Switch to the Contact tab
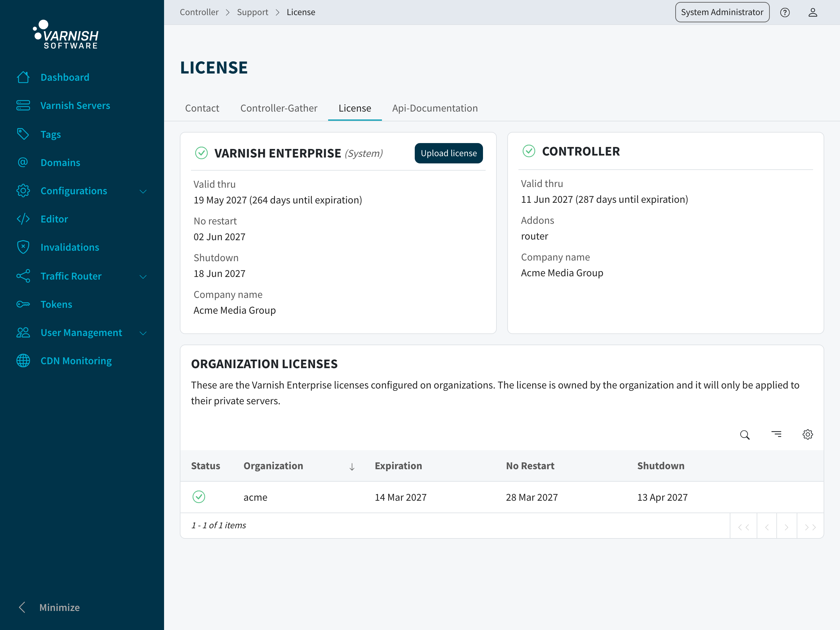Screen dimensions: 840x630 (x=202, y=108)
